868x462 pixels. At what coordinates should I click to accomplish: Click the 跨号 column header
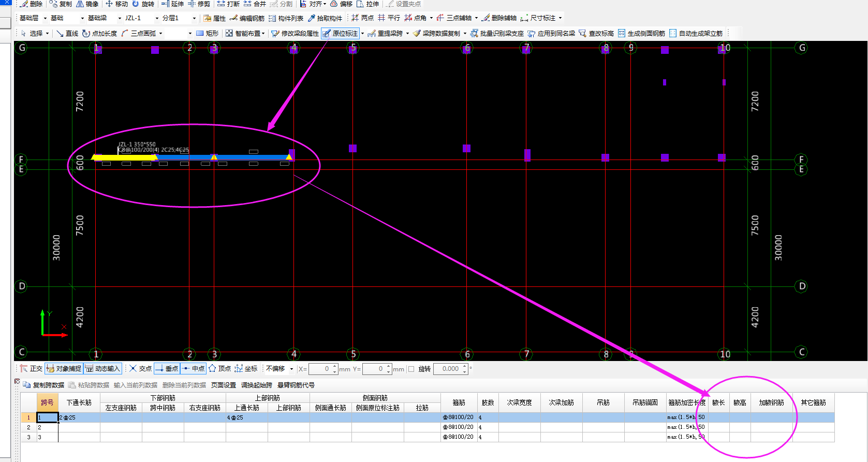[47, 402]
